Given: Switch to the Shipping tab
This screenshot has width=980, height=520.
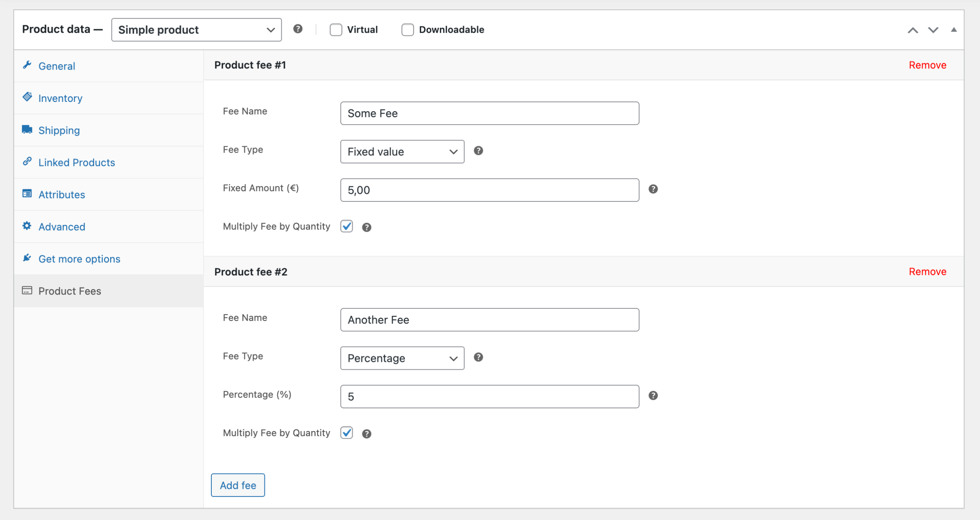Looking at the screenshot, I should point(59,130).
